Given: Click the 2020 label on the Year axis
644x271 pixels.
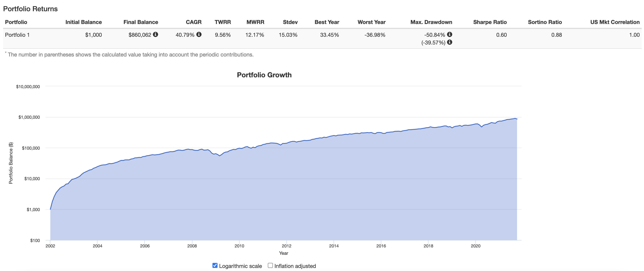Looking at the screenshot, I should click(x=475, y=246).
